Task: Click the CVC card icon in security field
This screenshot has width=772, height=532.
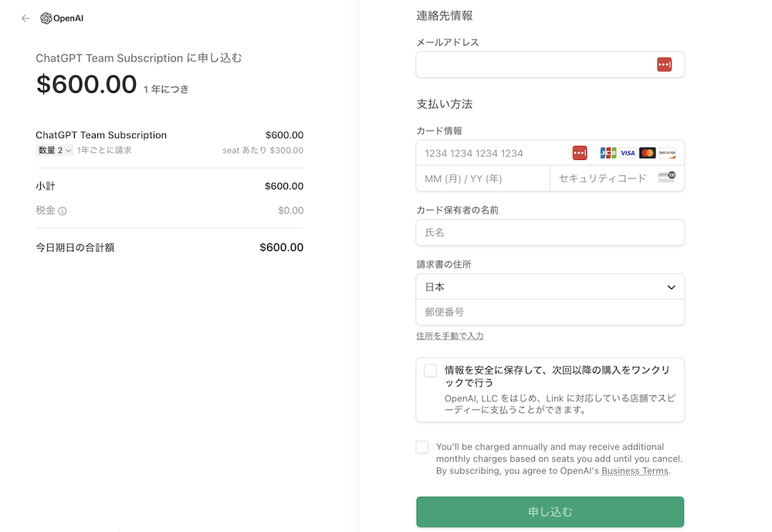Action: [666, 178]
